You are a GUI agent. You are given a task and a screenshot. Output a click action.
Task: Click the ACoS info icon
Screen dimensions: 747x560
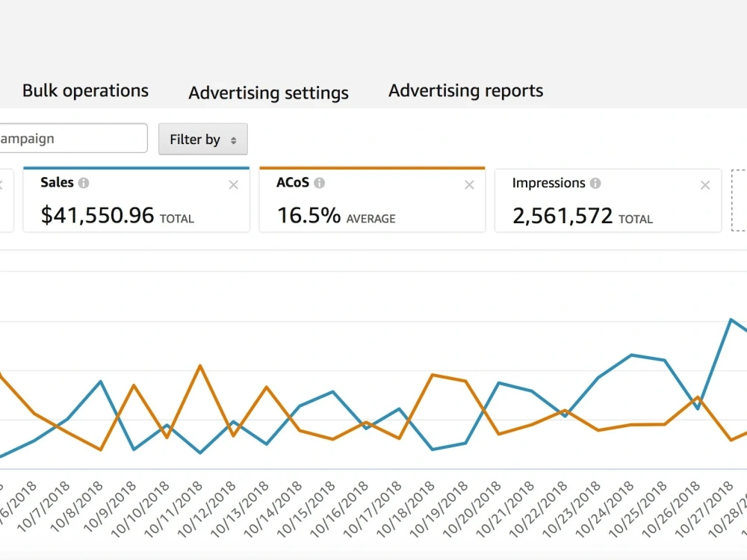click(319, 183)
